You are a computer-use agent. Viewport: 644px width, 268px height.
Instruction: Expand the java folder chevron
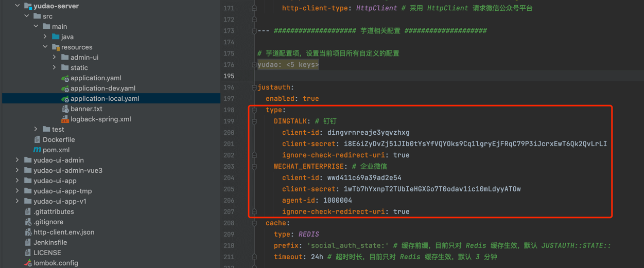[x=45, y=37]
